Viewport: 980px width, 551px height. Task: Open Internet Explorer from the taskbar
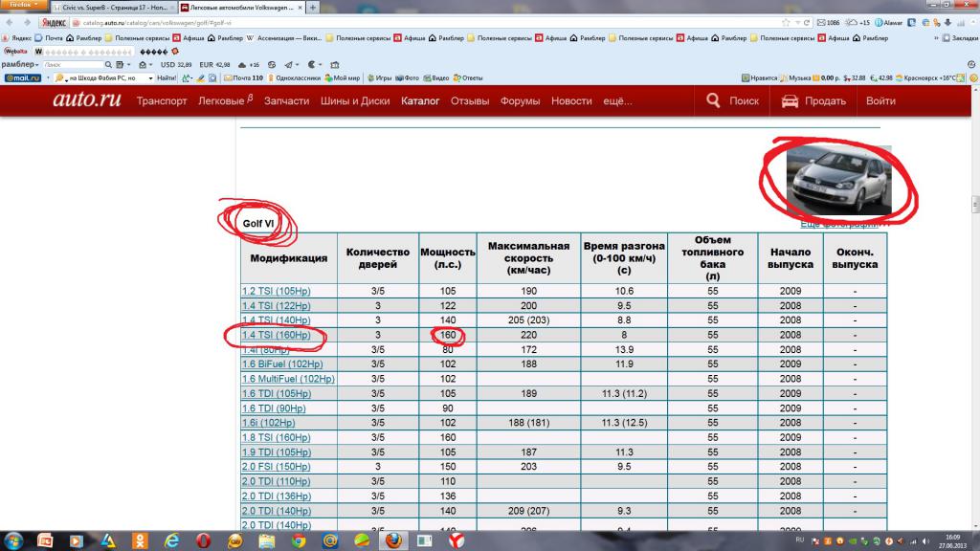[171, 540]
